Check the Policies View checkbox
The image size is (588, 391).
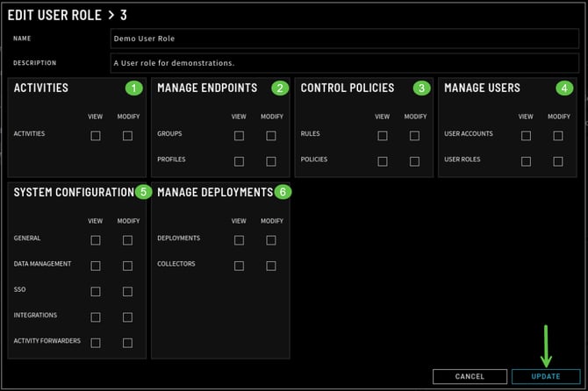[383, 161]
